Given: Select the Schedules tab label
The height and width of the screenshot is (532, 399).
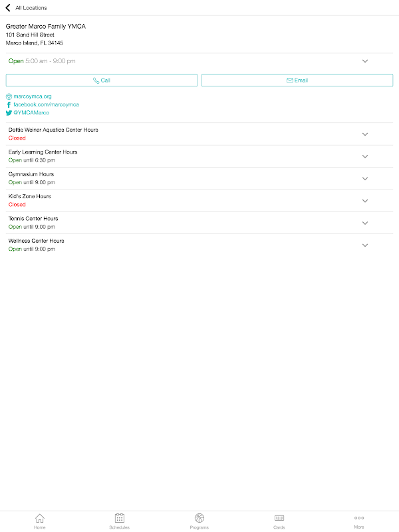Looking at the screenshot, I should click(120, 527).
